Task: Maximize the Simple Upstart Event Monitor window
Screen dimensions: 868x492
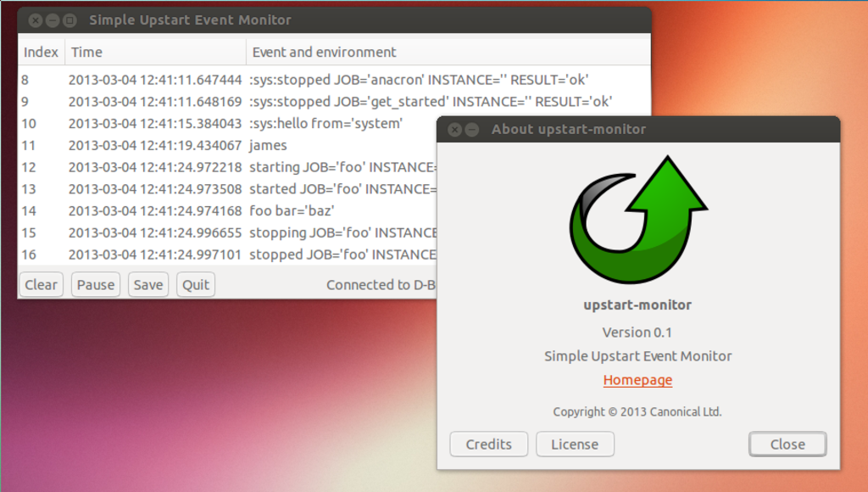Action: point(70,20)
